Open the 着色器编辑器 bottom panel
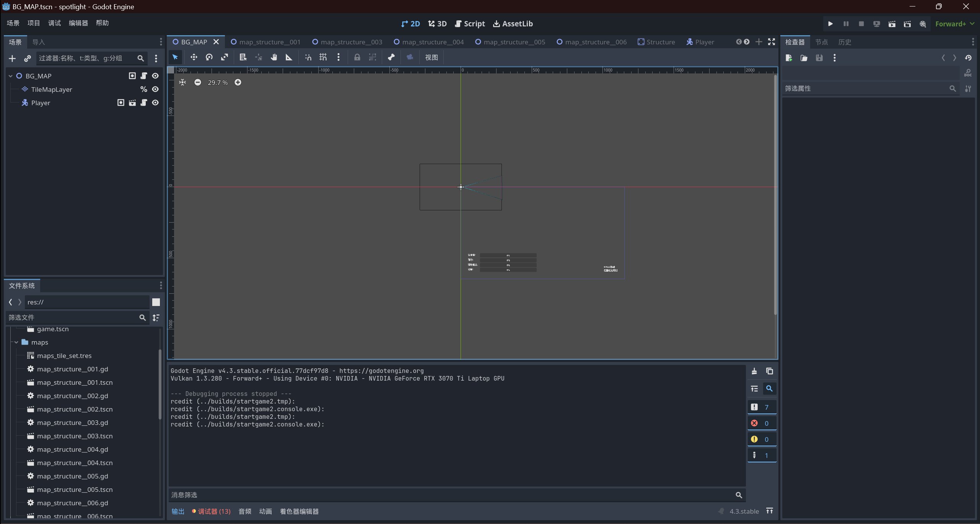Screen dimensions: 980x524 click(x=299, y=511)
